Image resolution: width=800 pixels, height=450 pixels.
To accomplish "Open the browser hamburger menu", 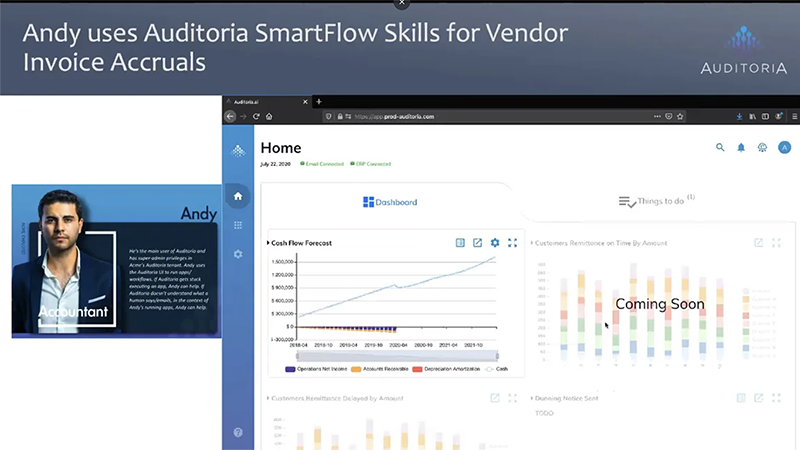I will coord(794,116).
